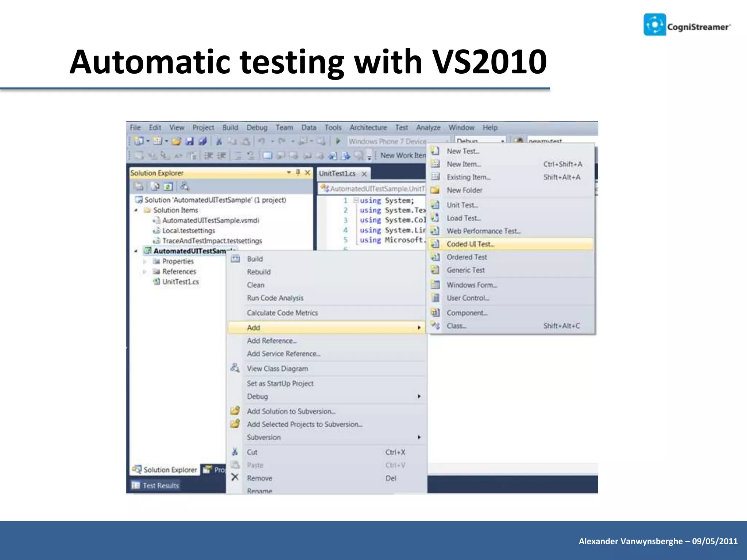
Task: Select Coded UI Test... from the Add submenu
Action: 510,244
